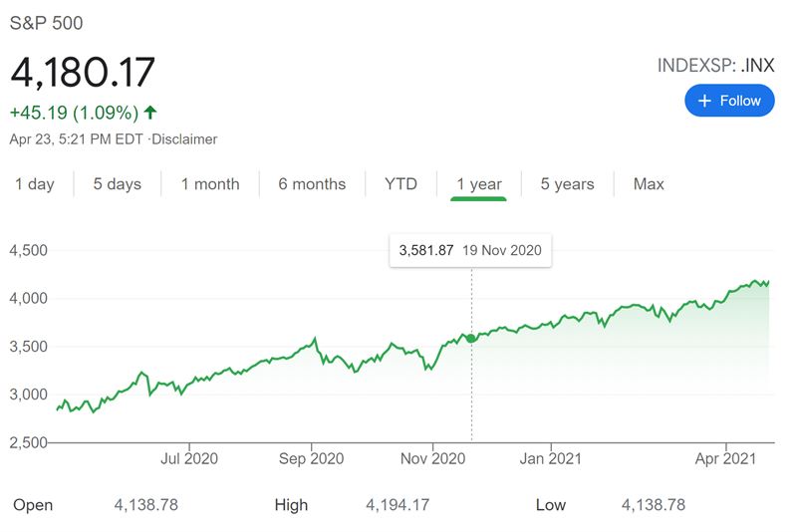
Task: Click the Sep 2020 axis label
Action: click(310, 458)
